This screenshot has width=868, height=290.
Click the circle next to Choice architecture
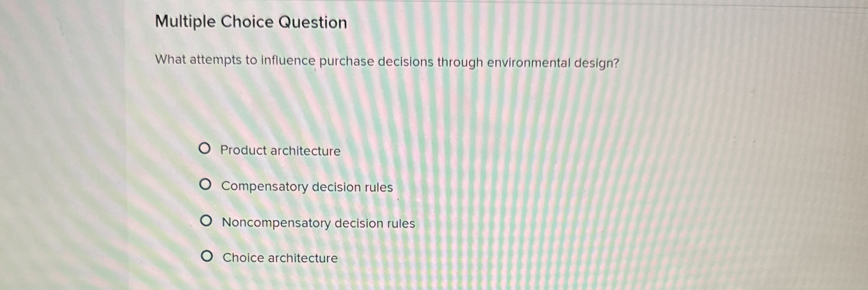(207, 256)
